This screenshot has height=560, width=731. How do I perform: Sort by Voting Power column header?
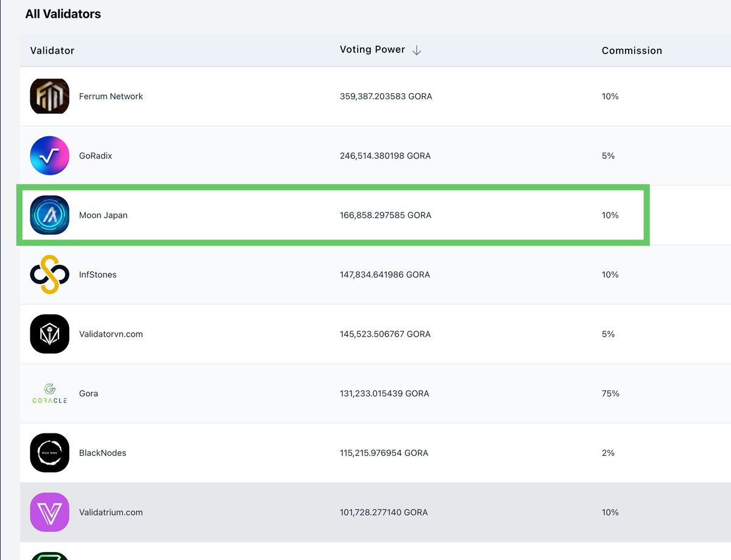tap(372, 50)
